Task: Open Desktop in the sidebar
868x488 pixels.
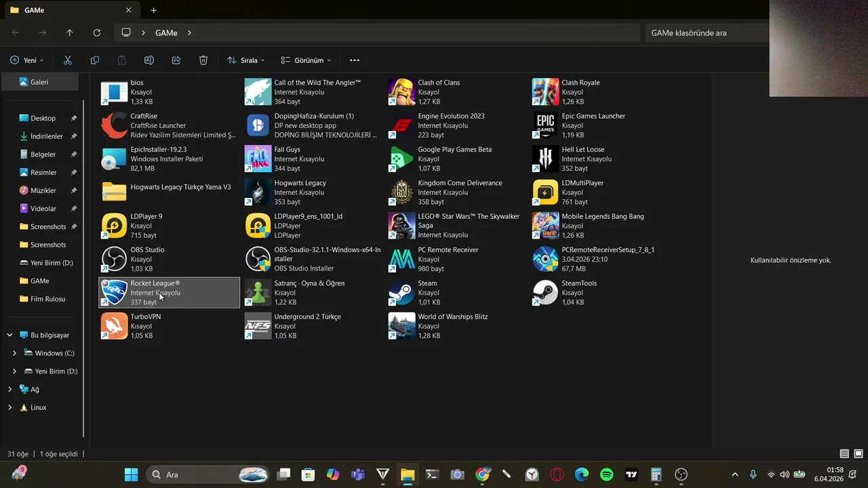Action: point(43,118)
